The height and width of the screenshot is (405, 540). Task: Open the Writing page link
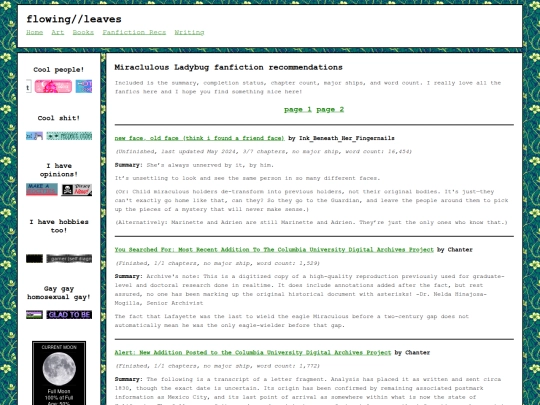click(x=189, y=32)
